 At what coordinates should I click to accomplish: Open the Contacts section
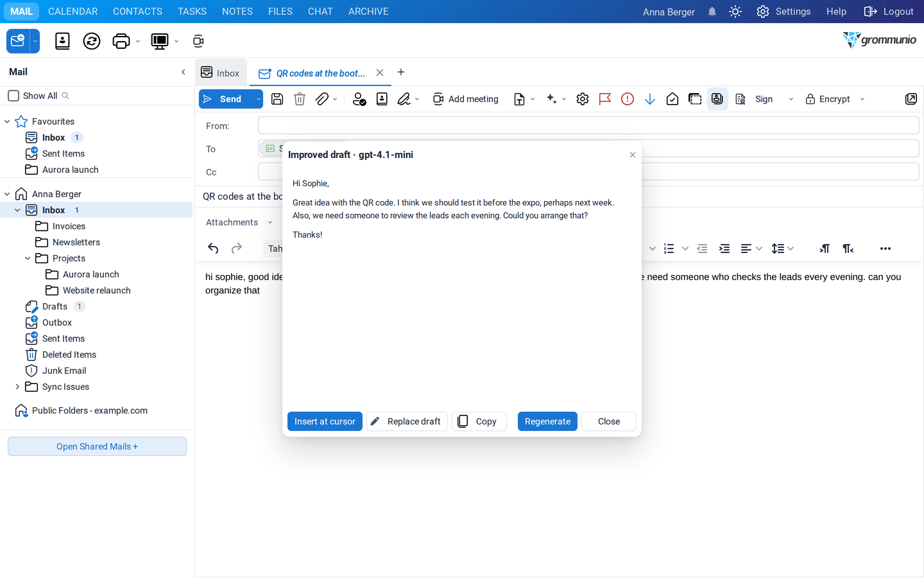(137, 12)
